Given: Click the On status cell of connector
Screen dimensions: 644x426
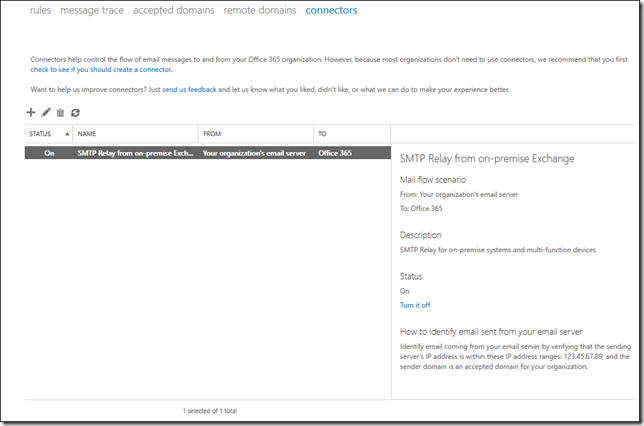Looking at the screenshot, I should (49, 153).
